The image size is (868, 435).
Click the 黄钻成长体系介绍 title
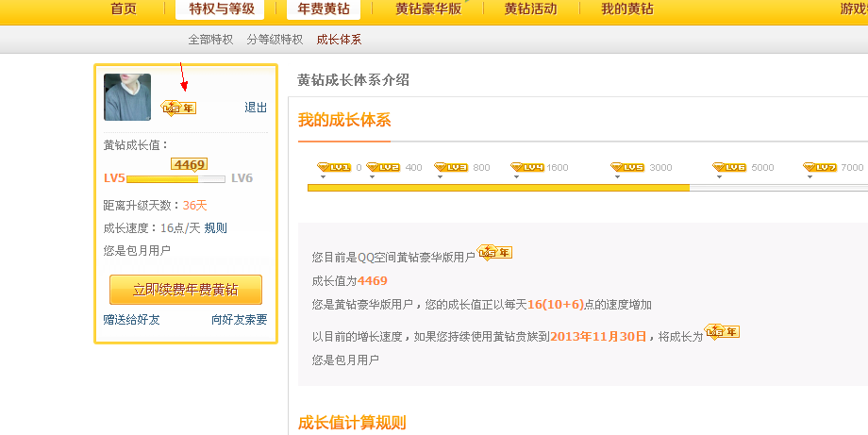tap(353, 80)
